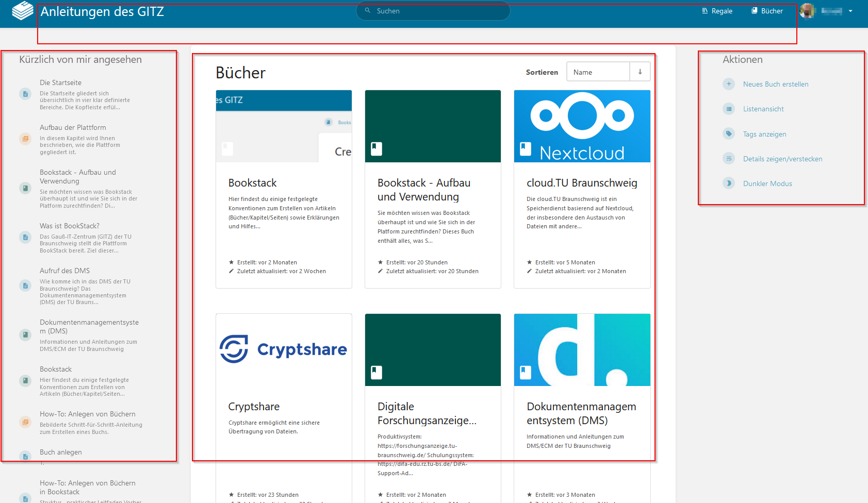Open the Nextcloud cover image thumbnail
This screenshot has width=868, height=503.
582,126
